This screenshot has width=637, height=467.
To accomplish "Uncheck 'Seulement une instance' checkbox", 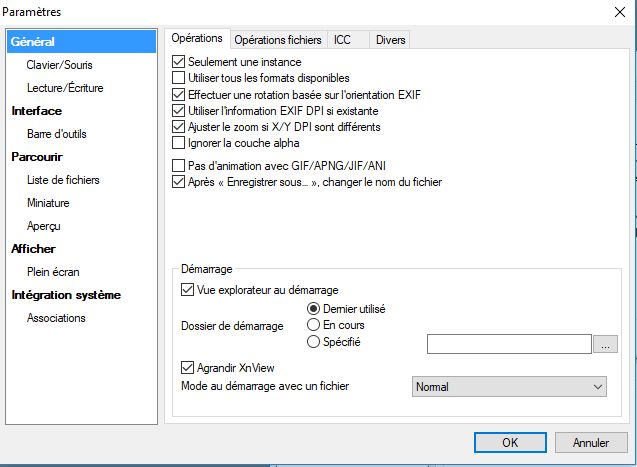I will pos(180,62).
